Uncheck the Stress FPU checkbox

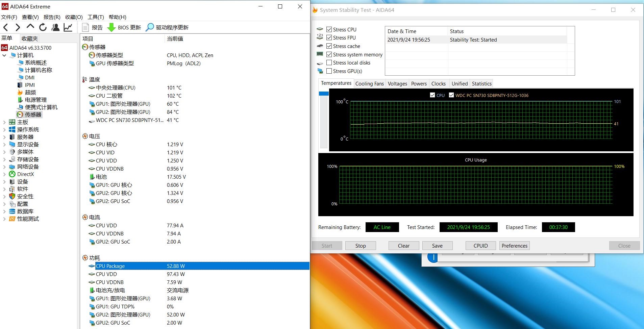[329, 38]
